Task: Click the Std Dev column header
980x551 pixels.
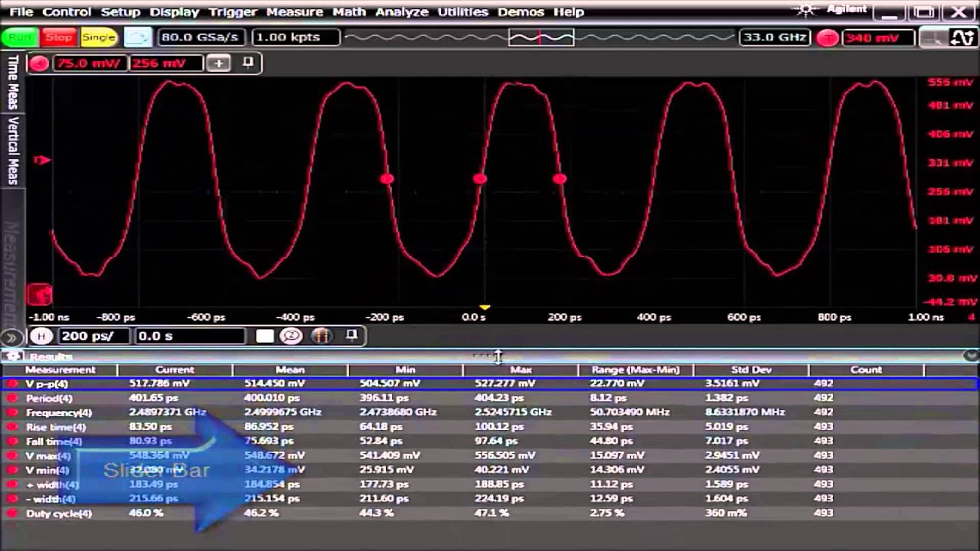Action: (x=751, y=370)
